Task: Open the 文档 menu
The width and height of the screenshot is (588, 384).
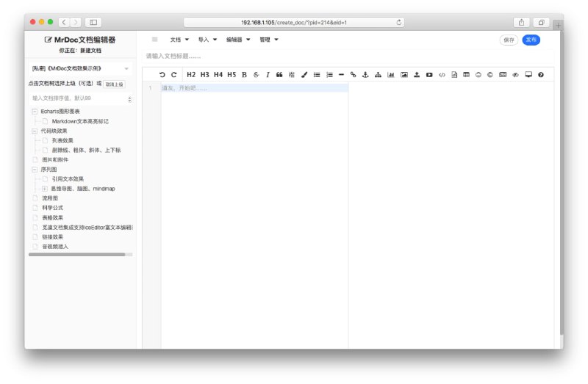Action: coord(179,40)
